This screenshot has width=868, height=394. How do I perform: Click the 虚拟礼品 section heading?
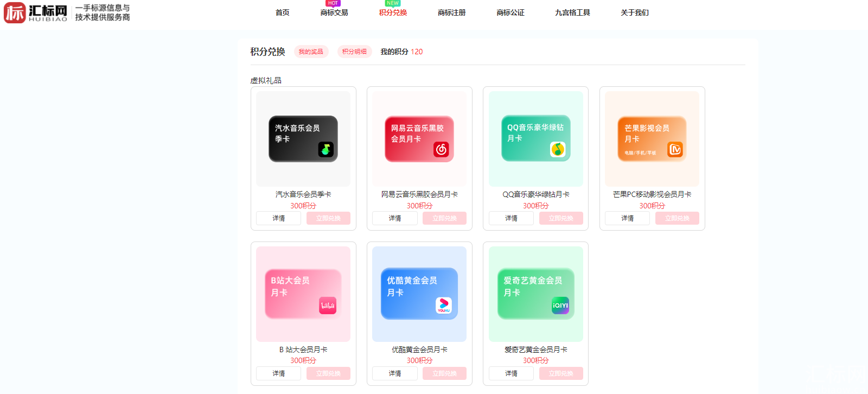click(266, 80)
